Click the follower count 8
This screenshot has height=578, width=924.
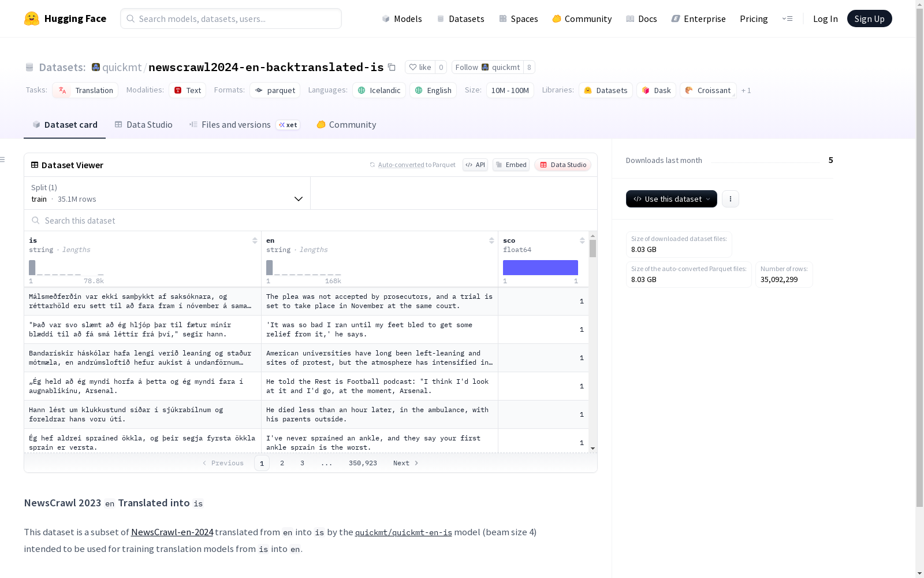tap(529, 67)
